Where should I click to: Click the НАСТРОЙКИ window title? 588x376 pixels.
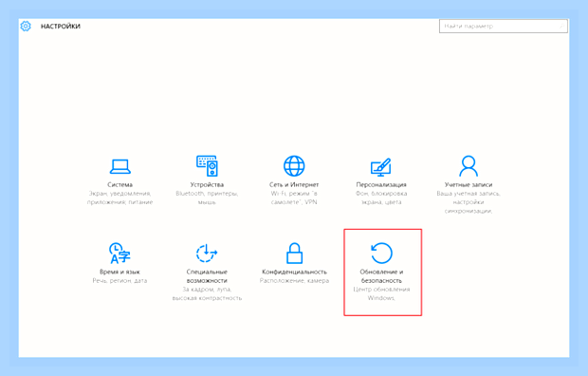61,27
